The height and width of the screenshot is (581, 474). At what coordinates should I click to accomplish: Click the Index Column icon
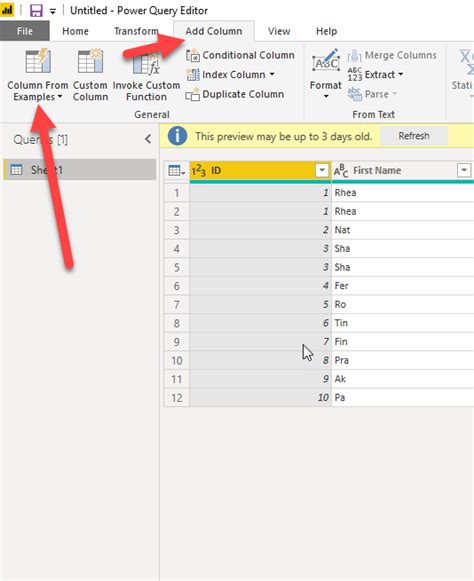(193, 75)
